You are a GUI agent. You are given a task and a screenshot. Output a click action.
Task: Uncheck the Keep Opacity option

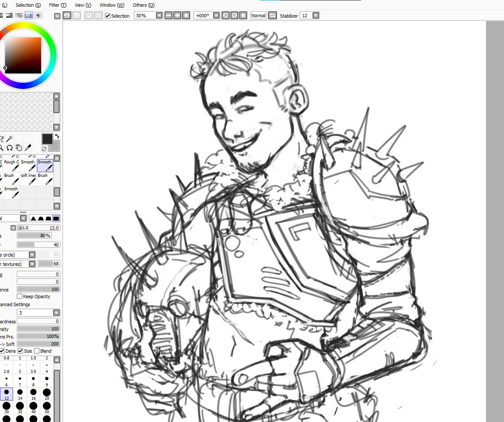pyautogui.click(x=19, y=296)
